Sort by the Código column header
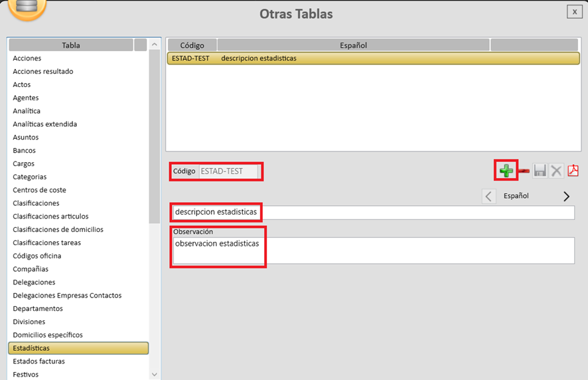588x380 pixels. click(192, 45)
